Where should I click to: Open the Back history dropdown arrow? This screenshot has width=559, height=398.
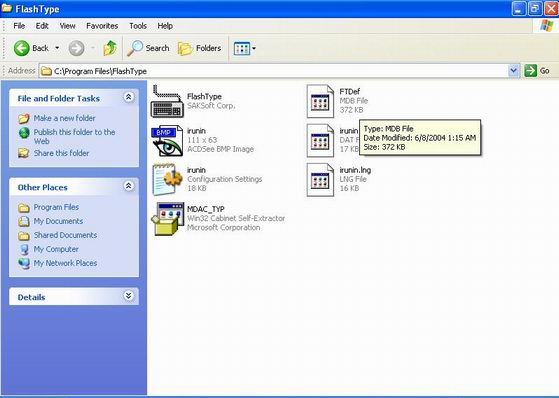click(x=57, y=48)
